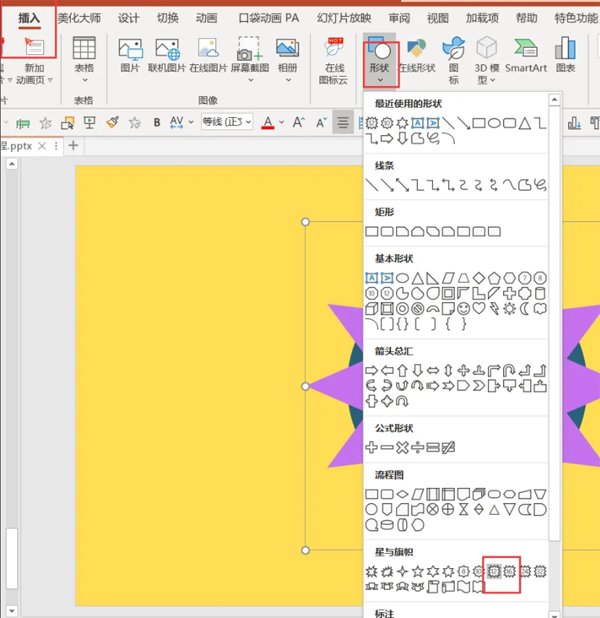Switch to the 动画 animations tab
The height and width of the screenshot is (618, 600).
tap(207, 18)
